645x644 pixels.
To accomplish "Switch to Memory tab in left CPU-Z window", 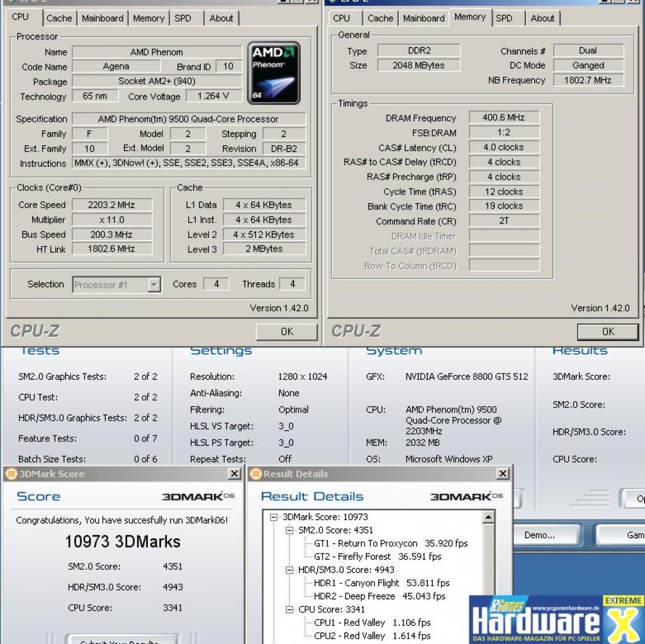I will (149, 18).
